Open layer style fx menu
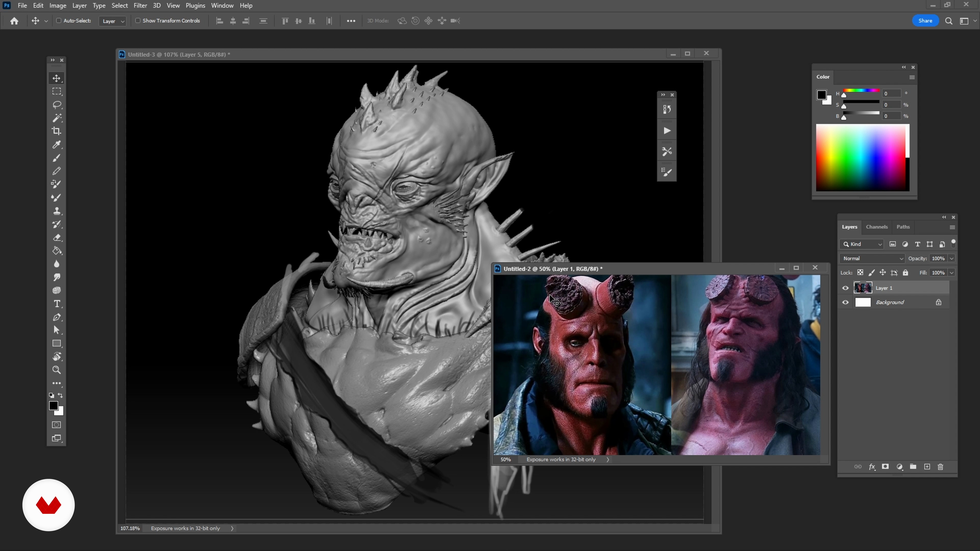Image resolution: width=980 pixels, height=551 pixels. click(x=872, y=467)
